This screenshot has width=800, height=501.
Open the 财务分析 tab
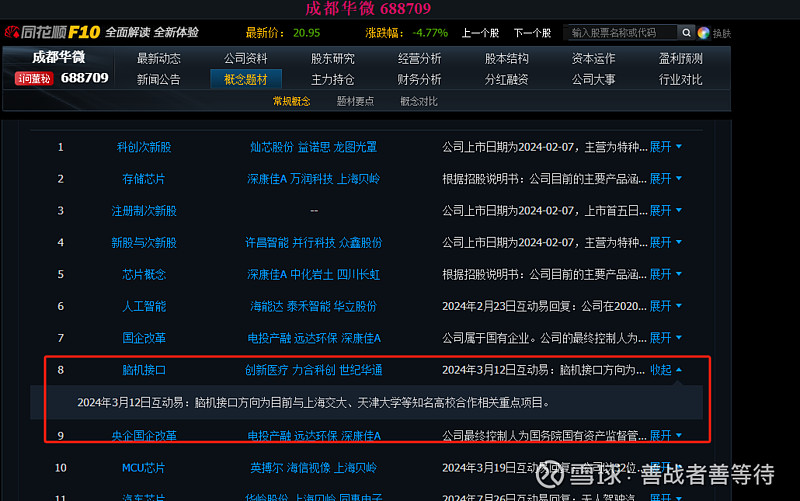point(419,80)
